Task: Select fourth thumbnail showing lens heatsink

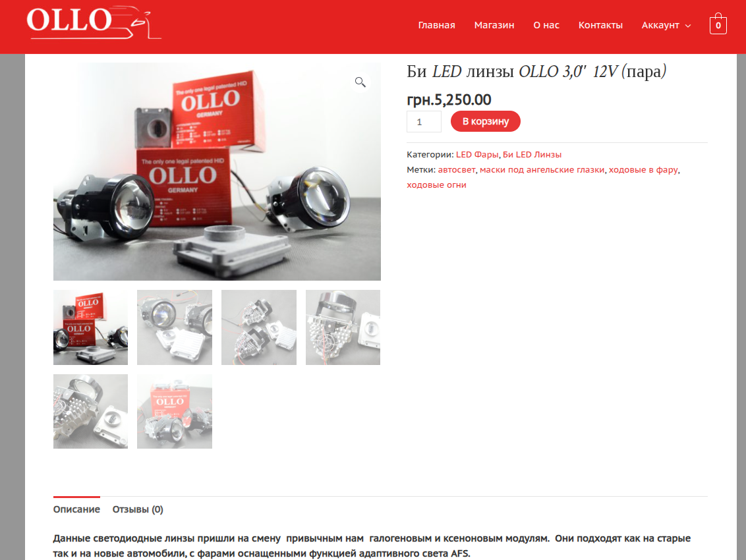Action: (343, 327)
